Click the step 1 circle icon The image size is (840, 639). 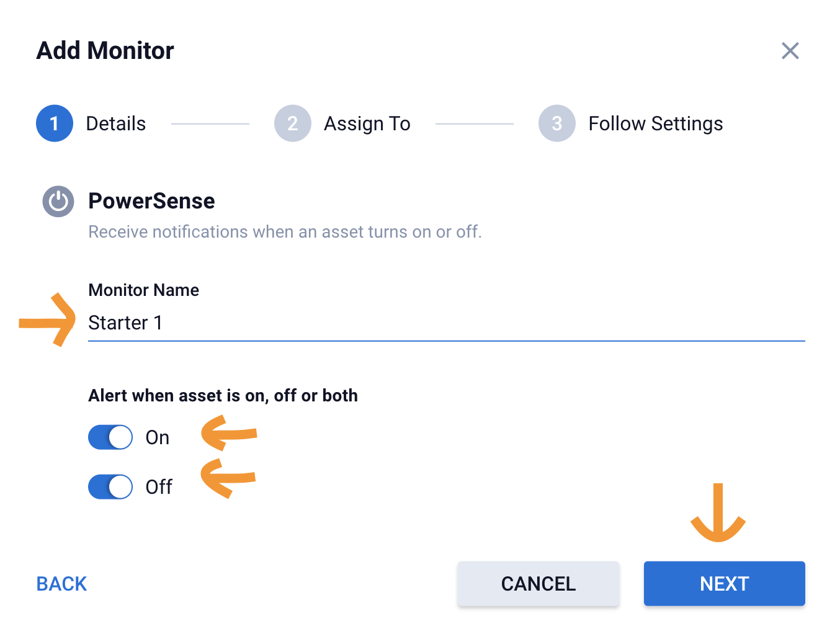pos(55,123)
